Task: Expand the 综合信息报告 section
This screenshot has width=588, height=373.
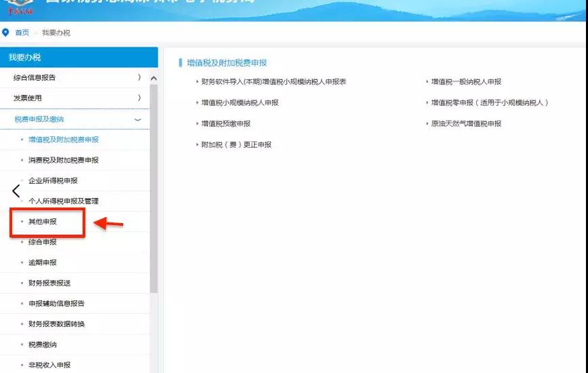Action: pyautogui.click(x=75, y=78)
